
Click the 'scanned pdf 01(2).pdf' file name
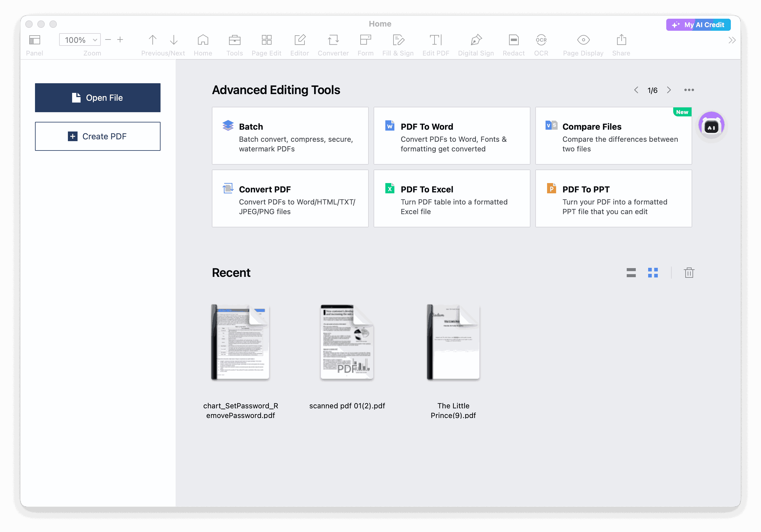click(x=347, y=406)
